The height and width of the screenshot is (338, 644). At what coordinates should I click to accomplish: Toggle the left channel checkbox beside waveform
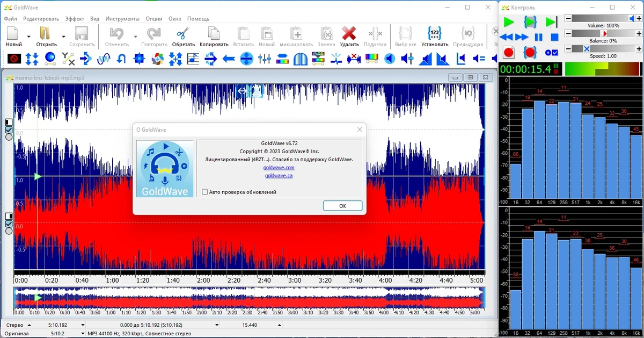point(9,130)
